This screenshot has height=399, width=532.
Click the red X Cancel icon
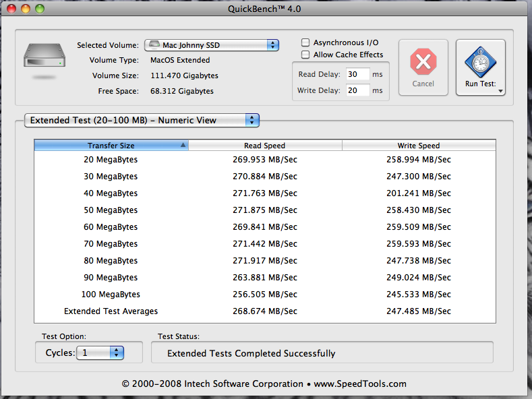[x=423, y=62]
